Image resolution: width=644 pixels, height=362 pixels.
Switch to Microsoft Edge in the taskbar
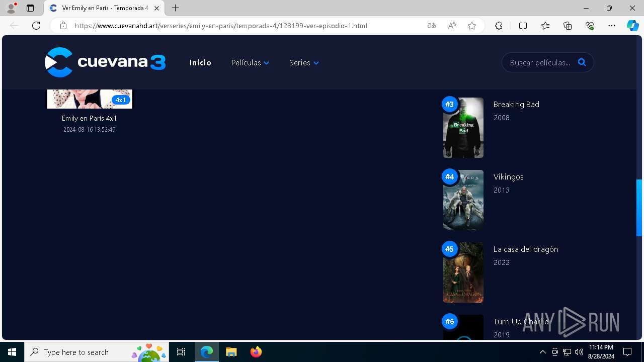207,352
